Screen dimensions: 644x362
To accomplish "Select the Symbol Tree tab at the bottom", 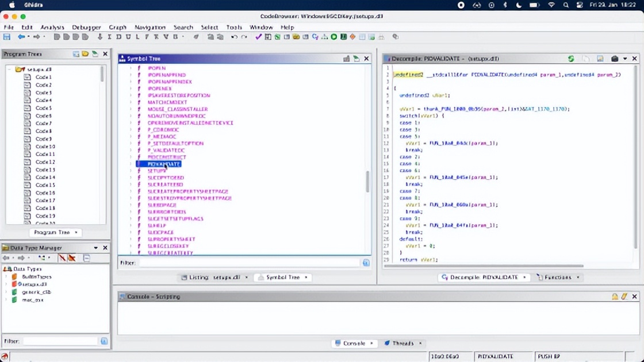I will (x=282, y=277).
